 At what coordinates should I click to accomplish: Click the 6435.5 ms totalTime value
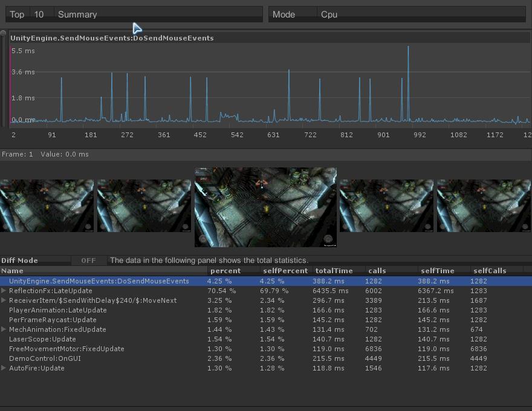[x=330, y=291]
